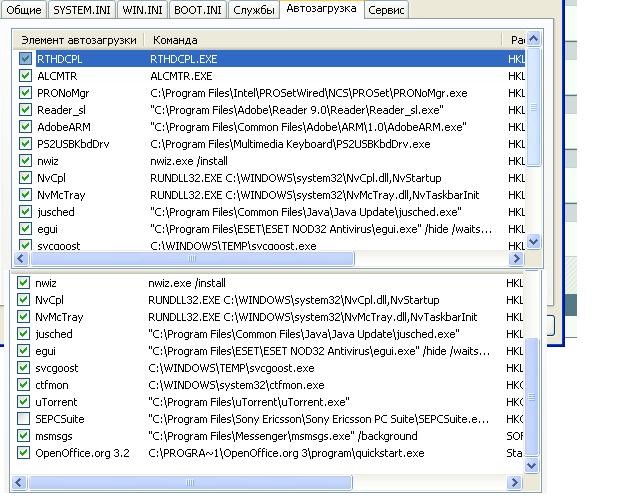Uncheck the ctfmon startup checkbox

pyautogui.click(x=24, y=385)
